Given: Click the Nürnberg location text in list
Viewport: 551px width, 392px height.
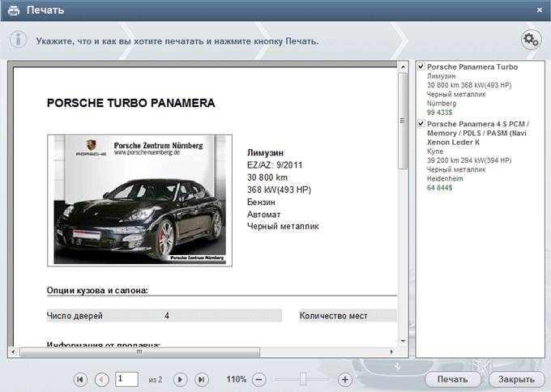Looking at the screenshot, I should tap(442, 104).
